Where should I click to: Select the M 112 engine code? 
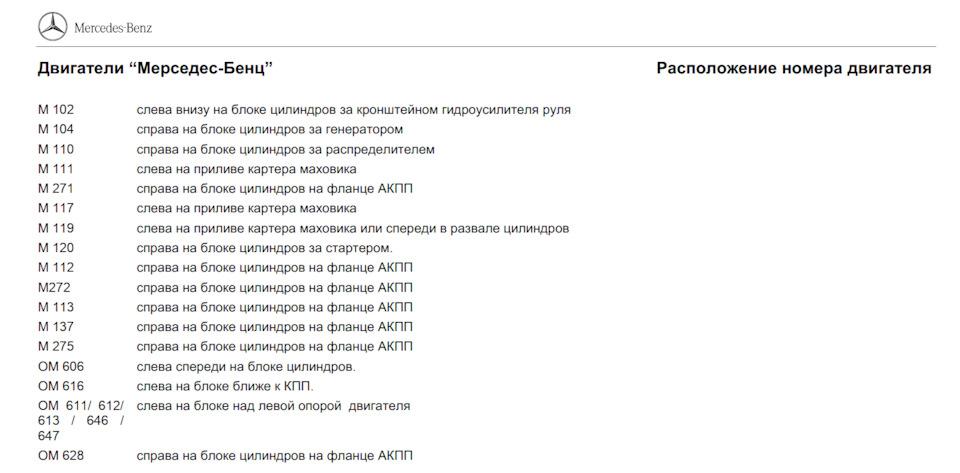click(x=56, y=268)
